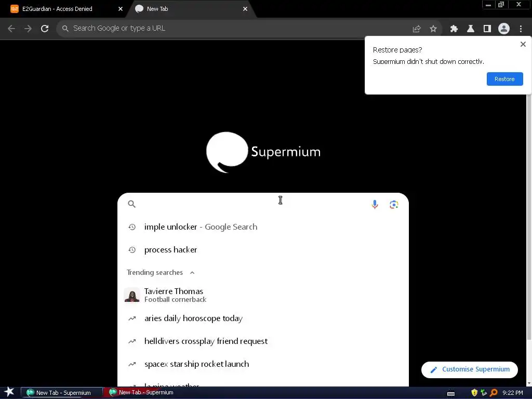532x399 pixels.
Task: Click the 9:22 PM taskbar clock
Action: click(513, 393)
